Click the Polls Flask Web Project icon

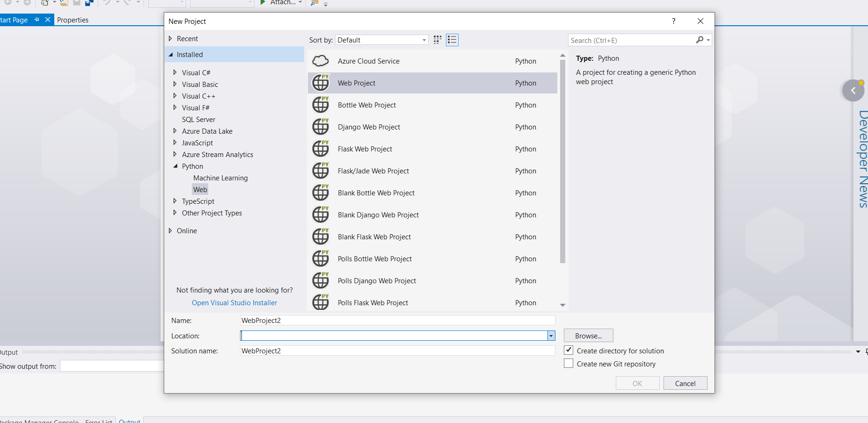321,302
